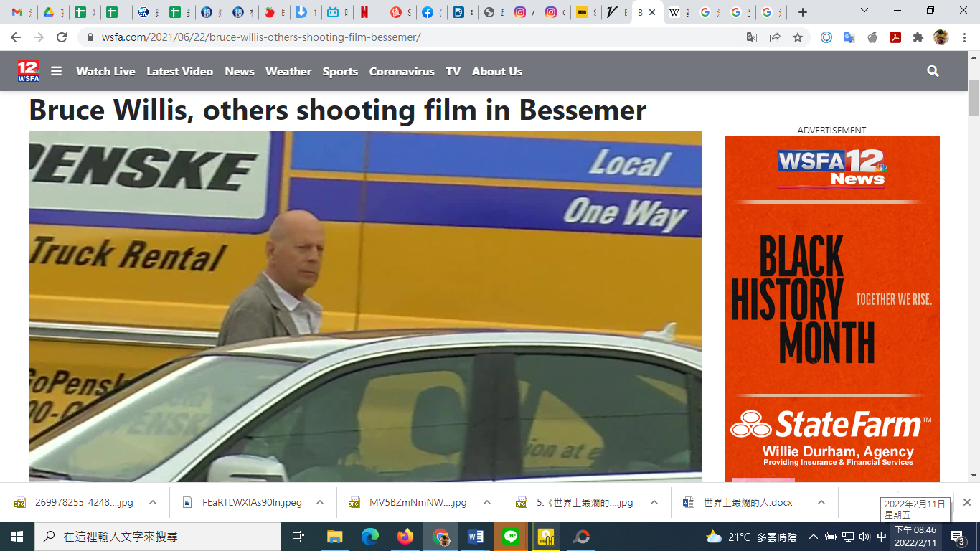Open the hamburger menu beside the WSFA logo
The width and height of the screenshot is (980, 551).
click(57, 71)
